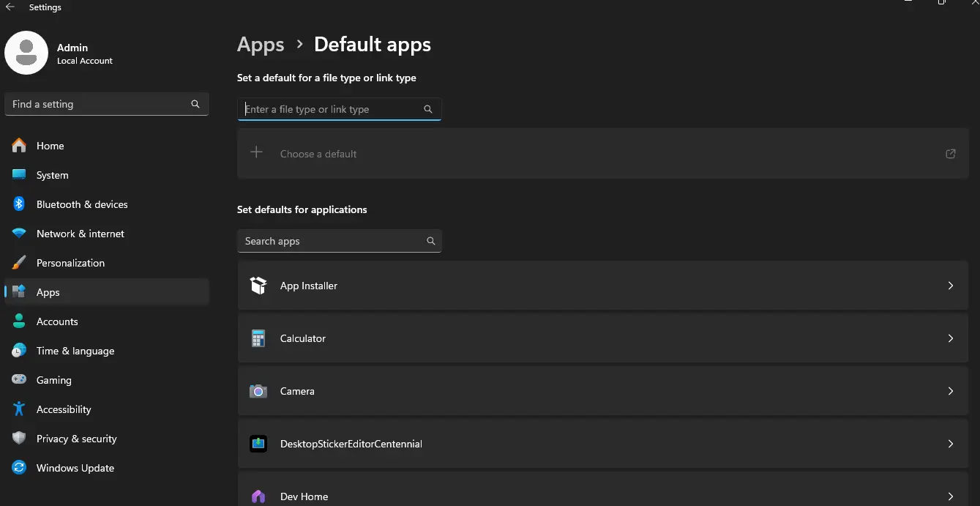Click the DesktopStickerEditorCentennial app icon
The width and height of the screenshot is (980, 506).
(258, 444)
